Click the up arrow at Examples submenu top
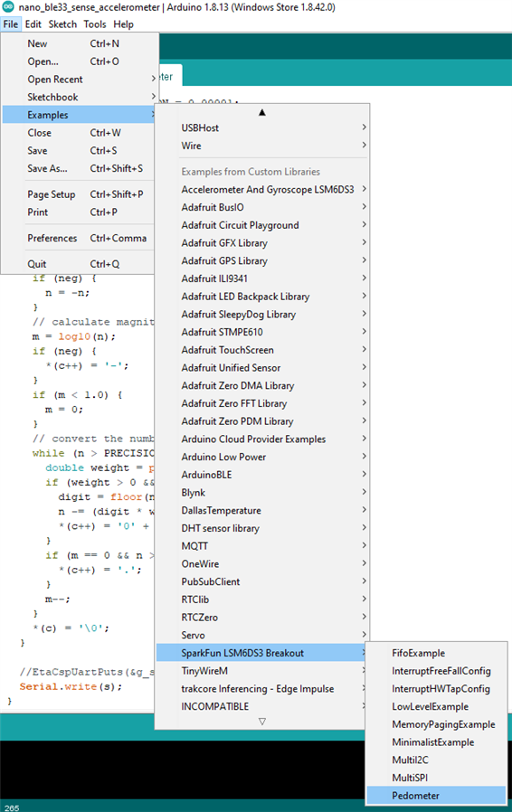 click(x=262, y=112)
